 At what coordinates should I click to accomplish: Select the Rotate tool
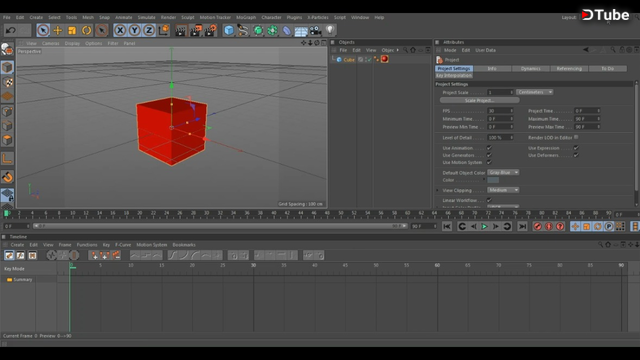[87, 30]
